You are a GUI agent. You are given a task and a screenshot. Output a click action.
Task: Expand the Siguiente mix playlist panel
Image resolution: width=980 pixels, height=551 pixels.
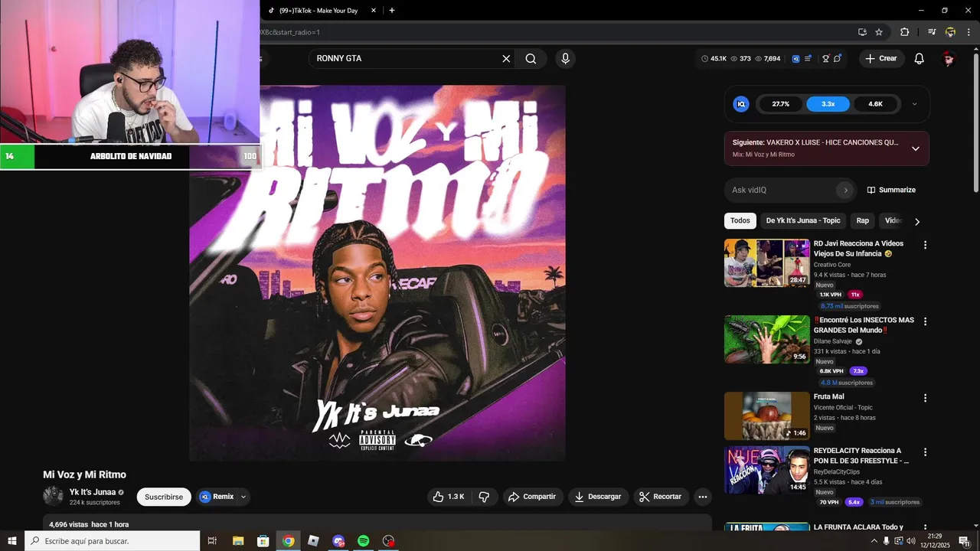click(916, 148)
